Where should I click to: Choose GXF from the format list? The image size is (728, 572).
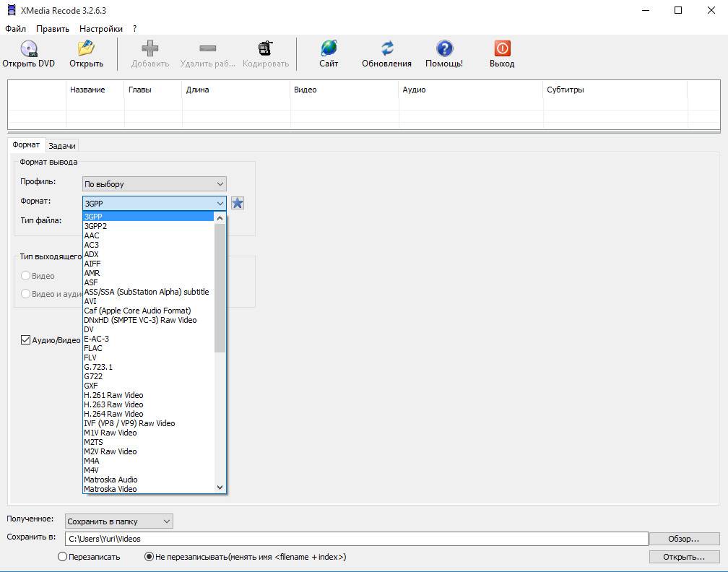pos(149,386)
